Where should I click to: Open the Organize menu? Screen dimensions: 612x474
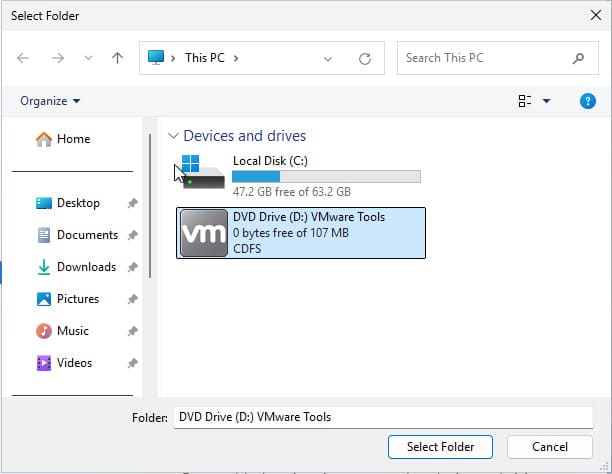click(50, 101)
